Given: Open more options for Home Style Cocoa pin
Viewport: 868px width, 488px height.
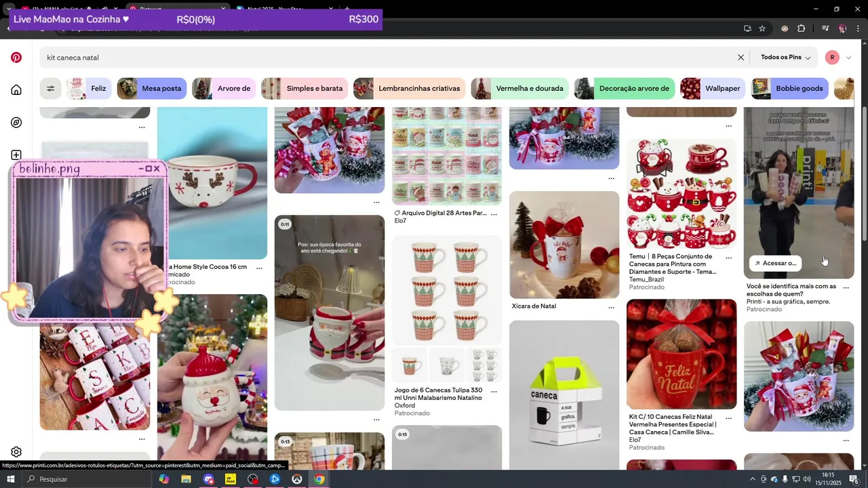Looking at the screenshot, I should [259, 268].
